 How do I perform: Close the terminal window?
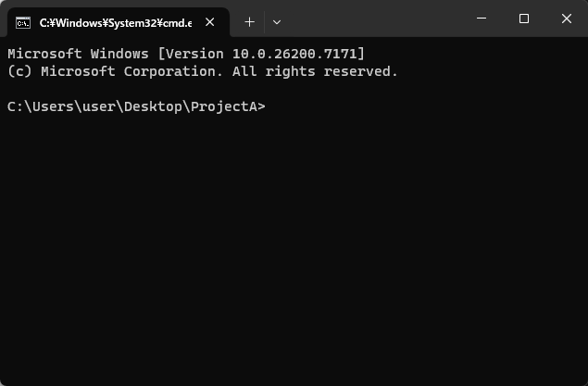pos(567,19)
